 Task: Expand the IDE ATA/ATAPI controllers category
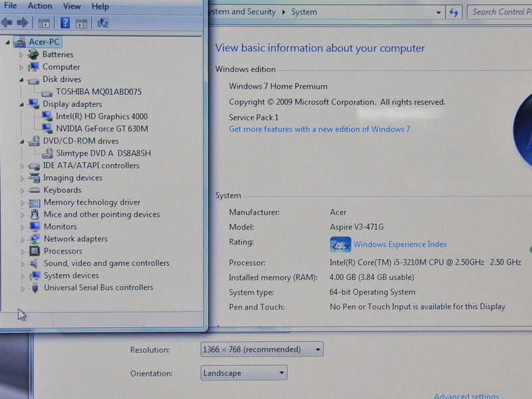pos(22,166)
